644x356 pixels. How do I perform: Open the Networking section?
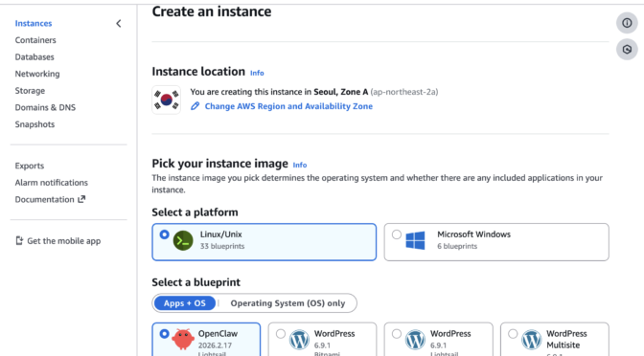click(x=37, y=74)
